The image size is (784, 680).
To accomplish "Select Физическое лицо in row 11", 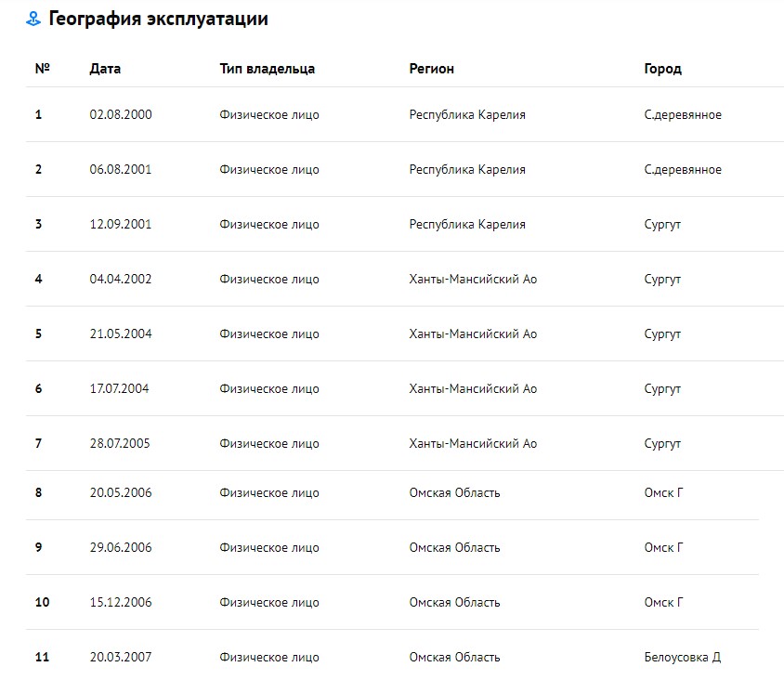I will pos(269,657).
